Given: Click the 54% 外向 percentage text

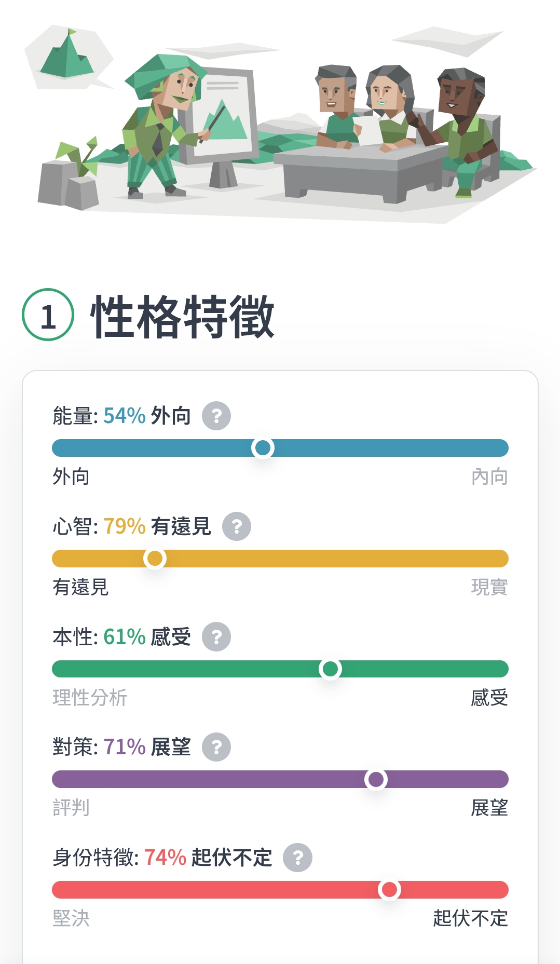Looking at the screenshot, I should tap(147, 416).
